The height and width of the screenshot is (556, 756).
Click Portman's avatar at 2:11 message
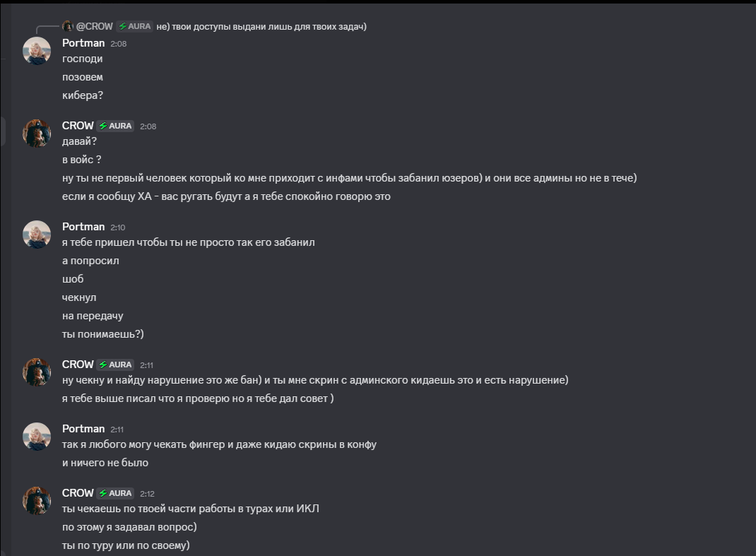click(x=37, y=437)
